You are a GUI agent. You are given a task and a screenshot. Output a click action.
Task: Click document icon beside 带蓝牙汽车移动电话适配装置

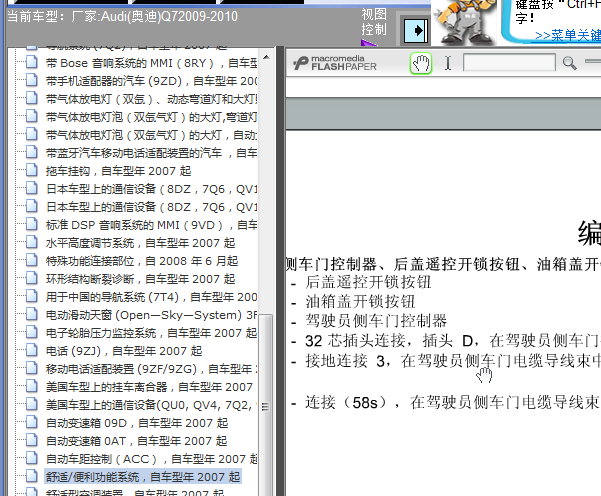point(32,152)
